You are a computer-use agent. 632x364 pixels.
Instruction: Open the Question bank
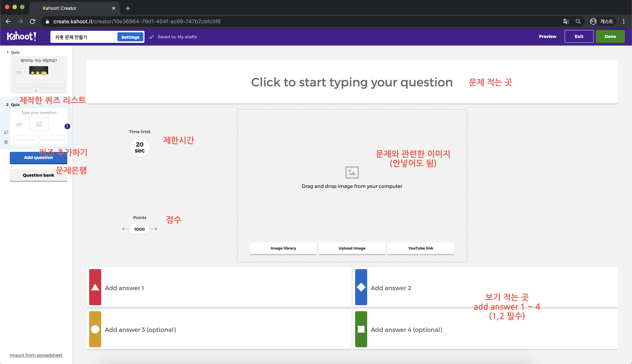click(38, 175)
